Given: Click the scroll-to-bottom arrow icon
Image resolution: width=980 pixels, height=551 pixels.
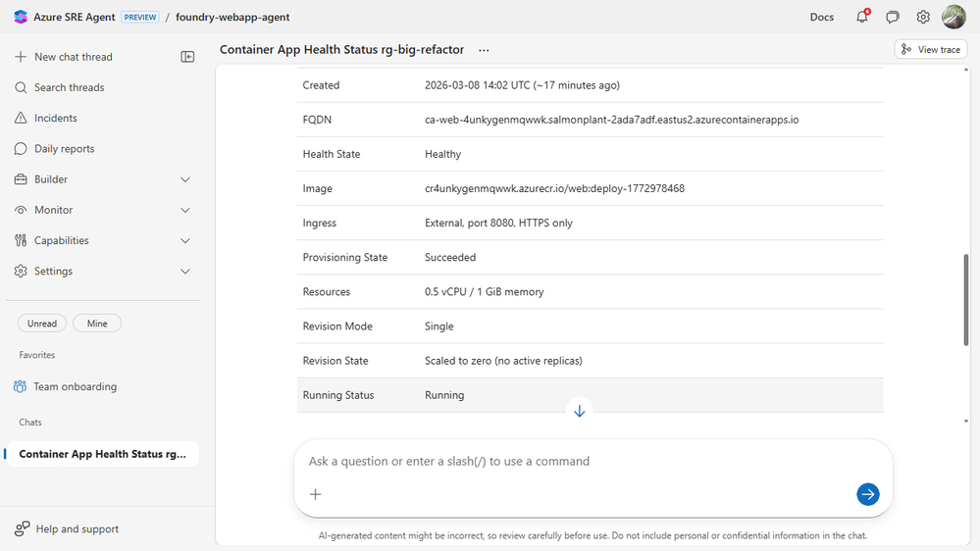Looking at the screenshot, I should pyautogui.click(x=579, y=411).
